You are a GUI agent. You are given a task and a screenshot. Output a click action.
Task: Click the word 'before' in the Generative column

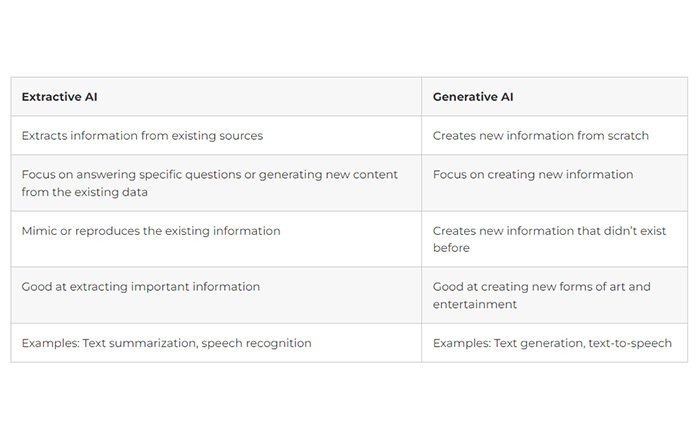pos(451,247)
